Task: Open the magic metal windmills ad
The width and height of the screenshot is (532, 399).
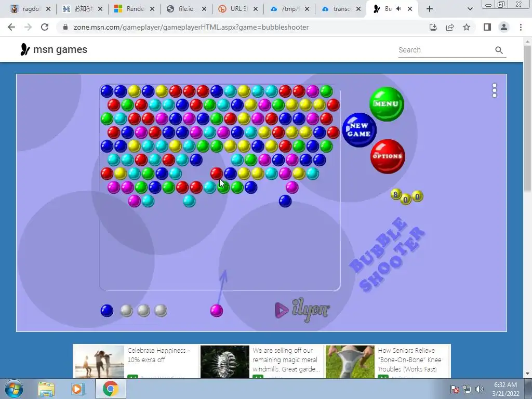Action: [x=261, y=361]
